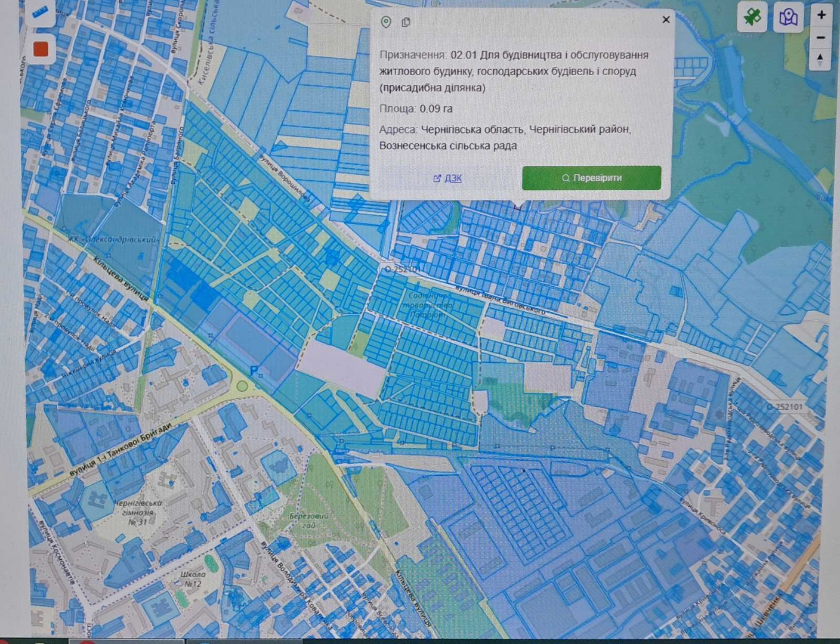Click the location pin icon in popup

[386, 22]
